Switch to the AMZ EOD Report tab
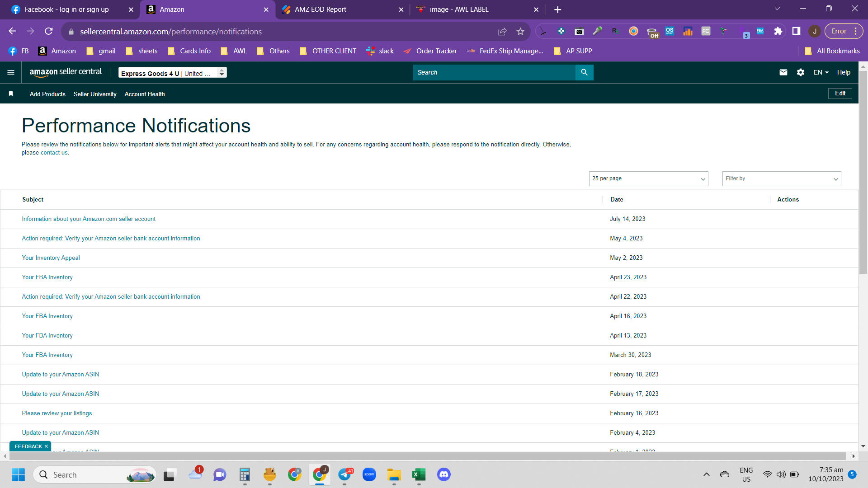 pos(320,9)
